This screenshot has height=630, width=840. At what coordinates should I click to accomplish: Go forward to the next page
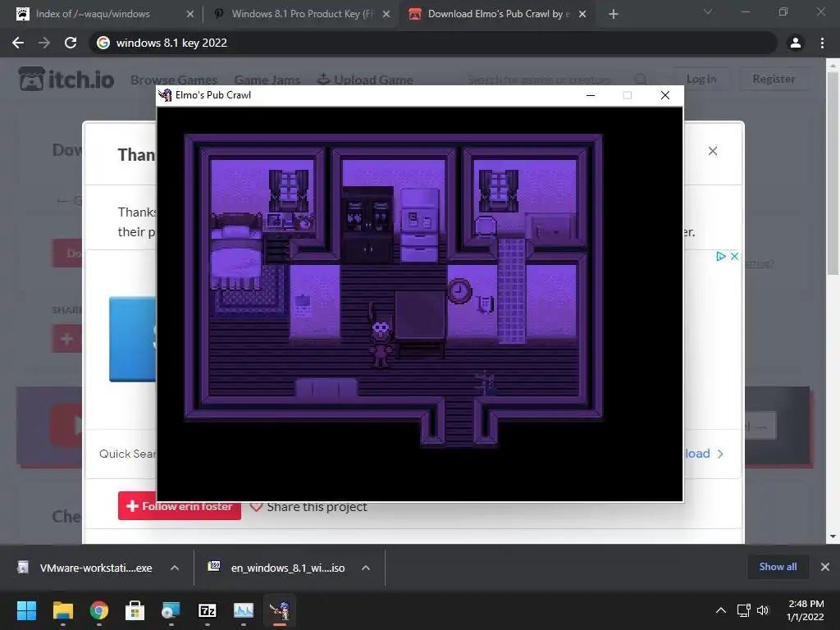44,43
